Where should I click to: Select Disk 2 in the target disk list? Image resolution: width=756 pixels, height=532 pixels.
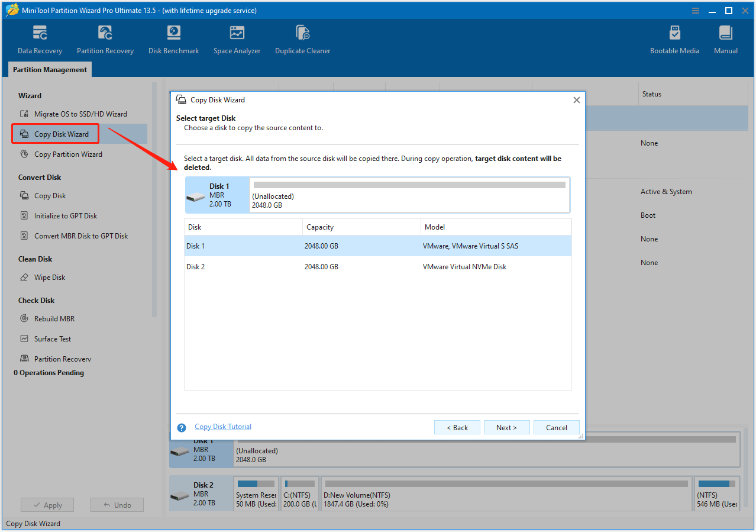(296, 266)
